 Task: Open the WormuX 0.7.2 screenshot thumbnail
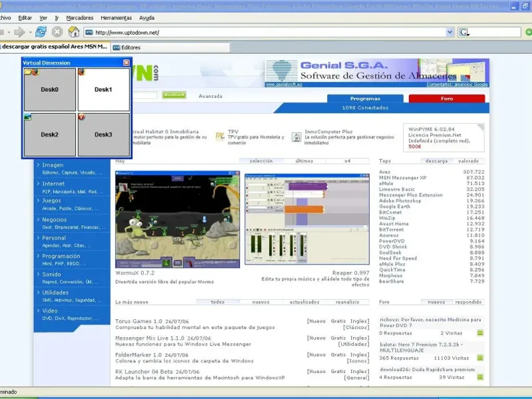[x=178, y=219]
